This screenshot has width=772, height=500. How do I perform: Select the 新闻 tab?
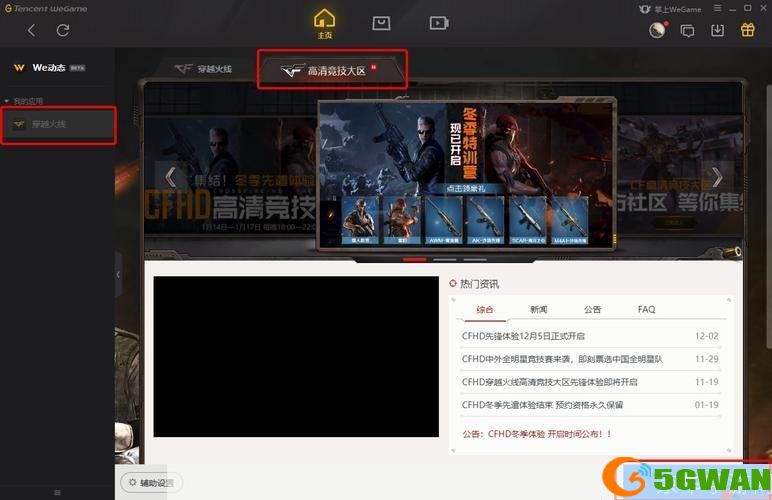pyautogui.click(x=538, y=310)
